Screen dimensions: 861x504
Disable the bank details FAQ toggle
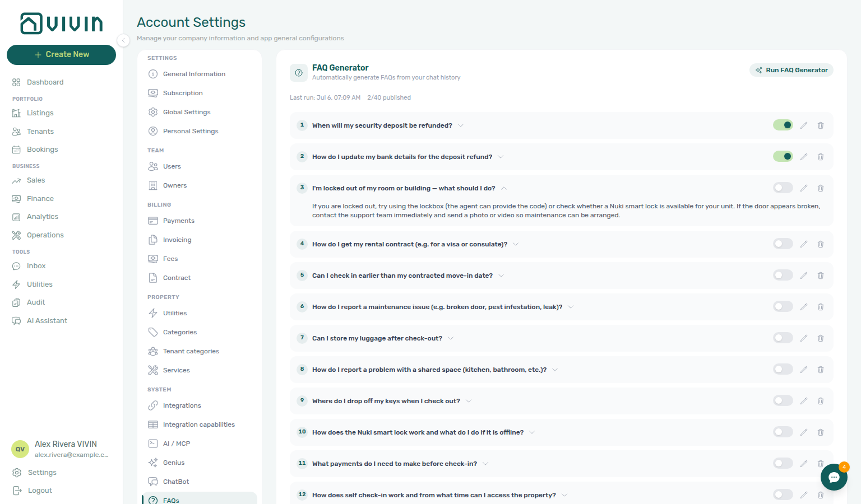pos(783,156)
